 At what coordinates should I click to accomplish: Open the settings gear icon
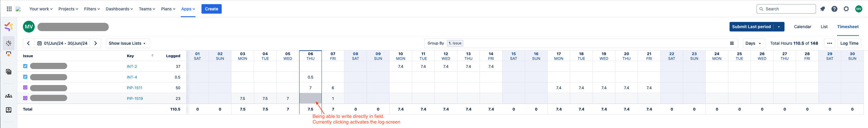click(846, 9)
